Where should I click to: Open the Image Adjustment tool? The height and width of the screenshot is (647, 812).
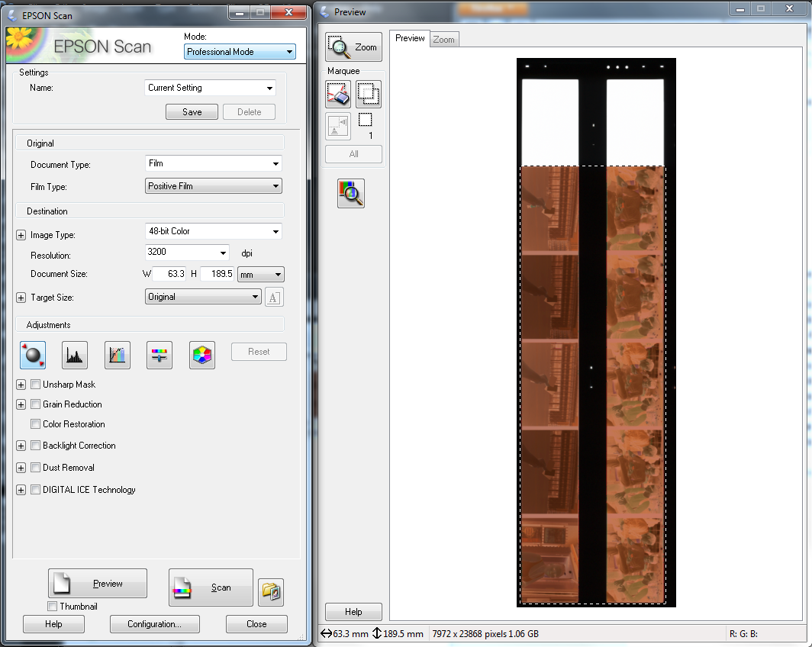tap(159, 355)
